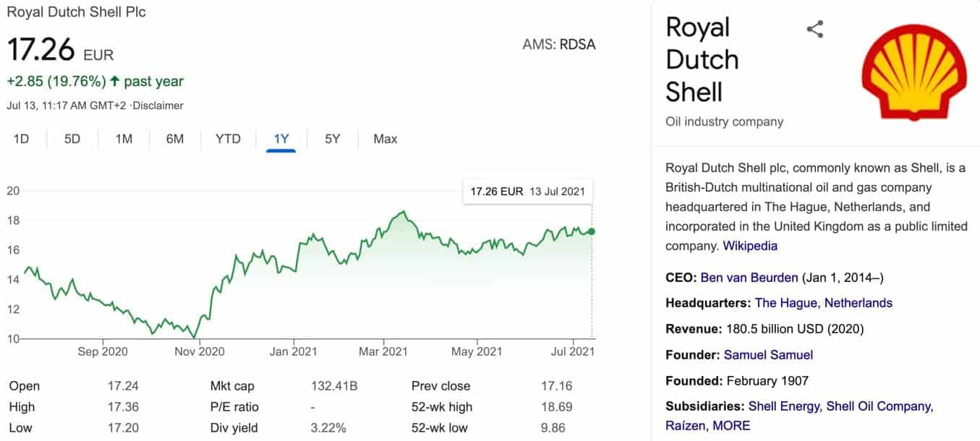Click the Div yield value 3.22%

click(328, 428)
